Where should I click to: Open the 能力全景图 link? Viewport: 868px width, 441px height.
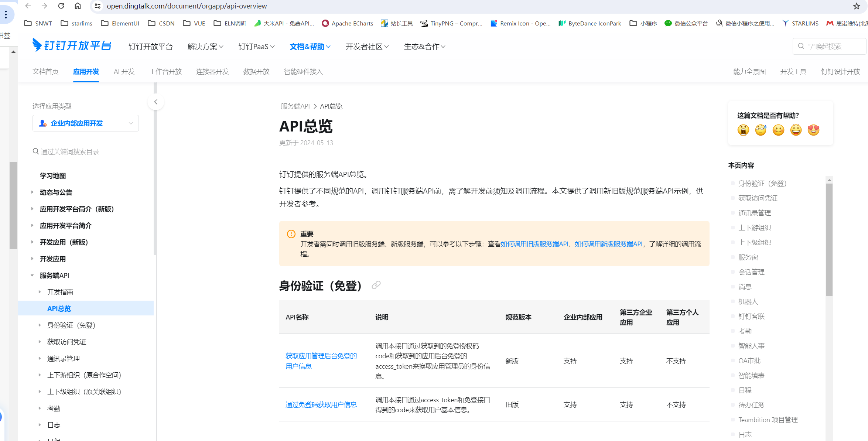pos(749,72)
